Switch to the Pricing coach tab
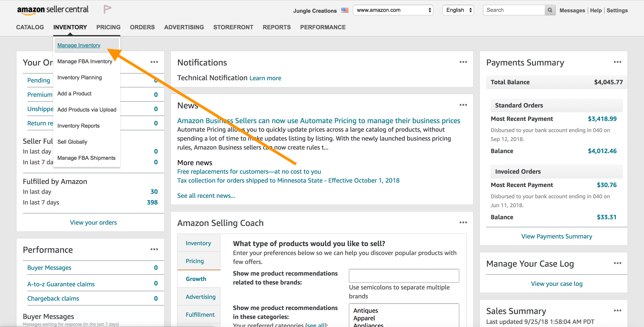Screen dimensions: 644x327 pyautogui.click(x=195, y=261)
